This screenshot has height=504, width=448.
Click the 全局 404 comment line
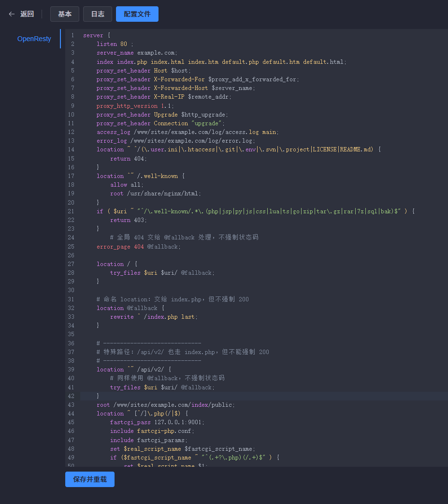point(184,237)
